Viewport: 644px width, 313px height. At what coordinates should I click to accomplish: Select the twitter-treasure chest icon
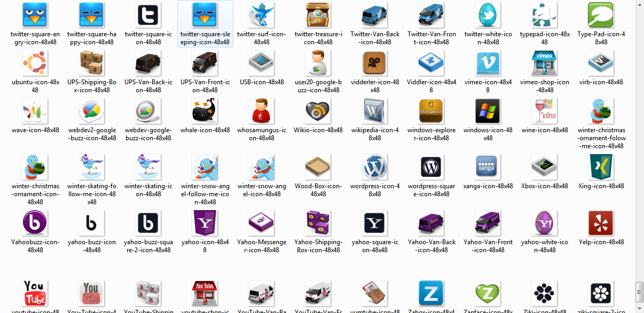(318, 15)
